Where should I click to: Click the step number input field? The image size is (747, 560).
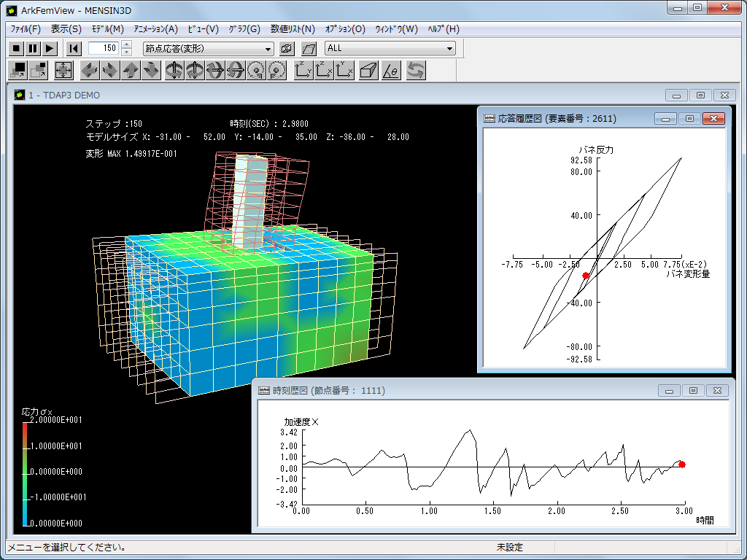point(104,48)
